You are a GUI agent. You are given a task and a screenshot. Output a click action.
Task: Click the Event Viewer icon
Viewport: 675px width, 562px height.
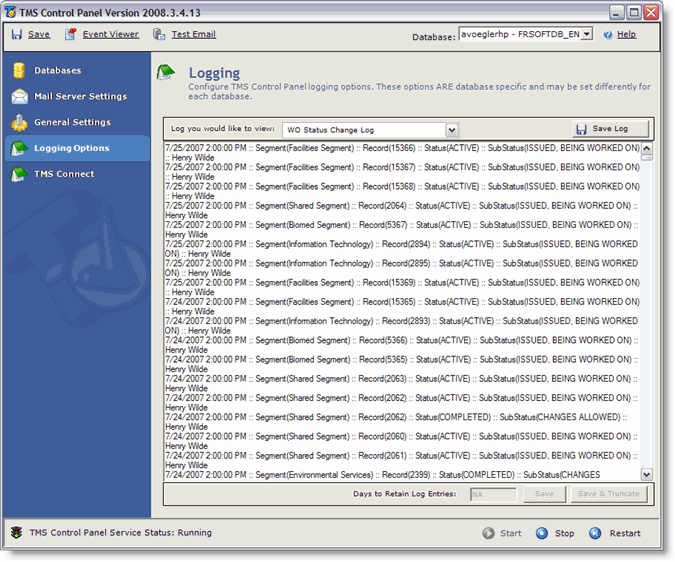[71, 34]
